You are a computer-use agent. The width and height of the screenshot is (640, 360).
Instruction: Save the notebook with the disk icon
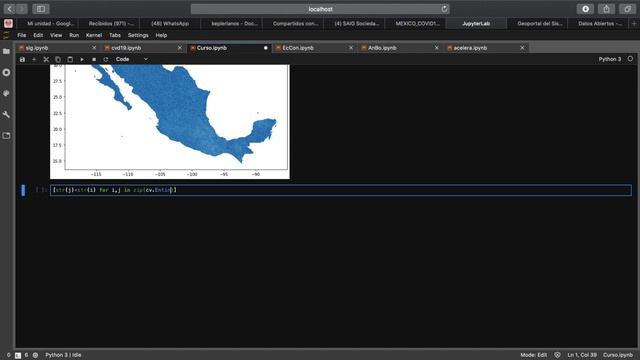22,59
